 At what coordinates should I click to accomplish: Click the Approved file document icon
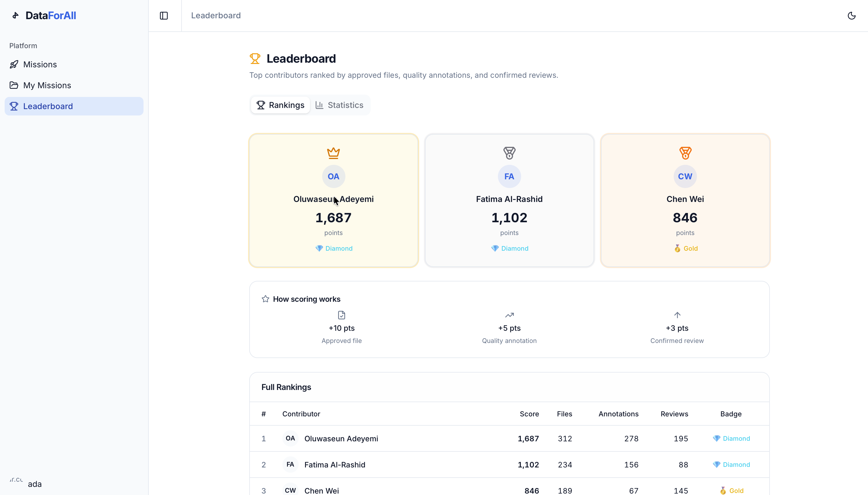tap(341, 315)
